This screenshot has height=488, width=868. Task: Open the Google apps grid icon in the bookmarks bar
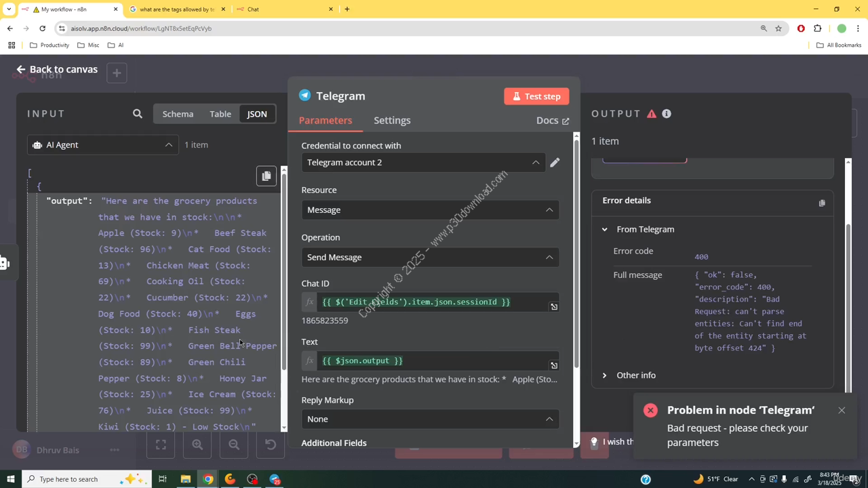[12, 45]
